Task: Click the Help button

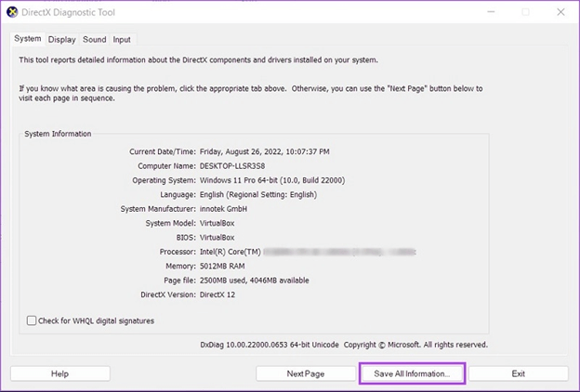Action: (59, 373)
